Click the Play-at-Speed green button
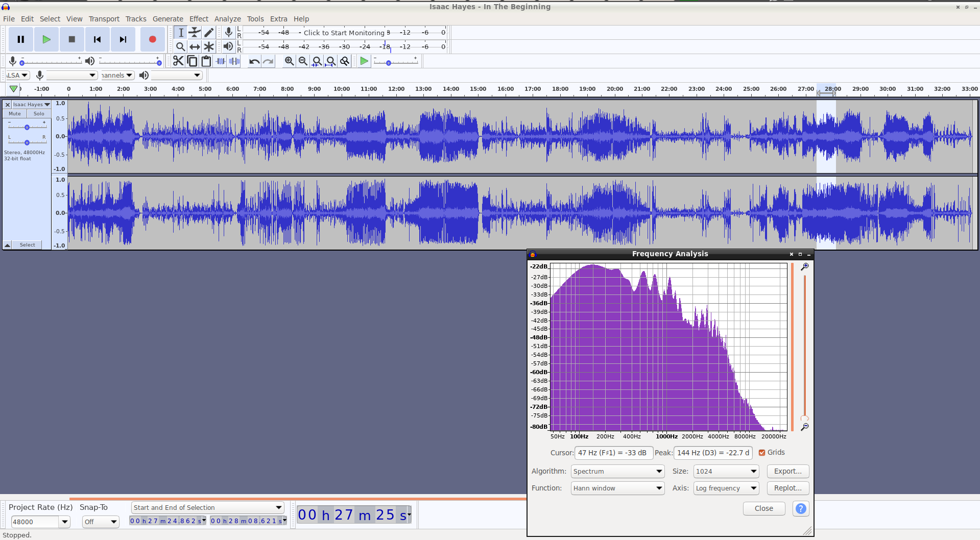Screen dimensions: 980x540 click(x=364, y=61)
